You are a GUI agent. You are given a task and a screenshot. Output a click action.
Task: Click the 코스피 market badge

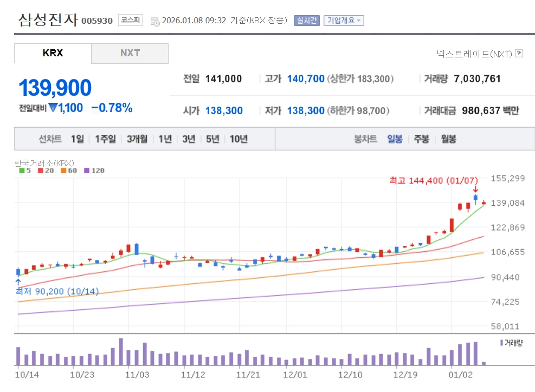(130, 21)
